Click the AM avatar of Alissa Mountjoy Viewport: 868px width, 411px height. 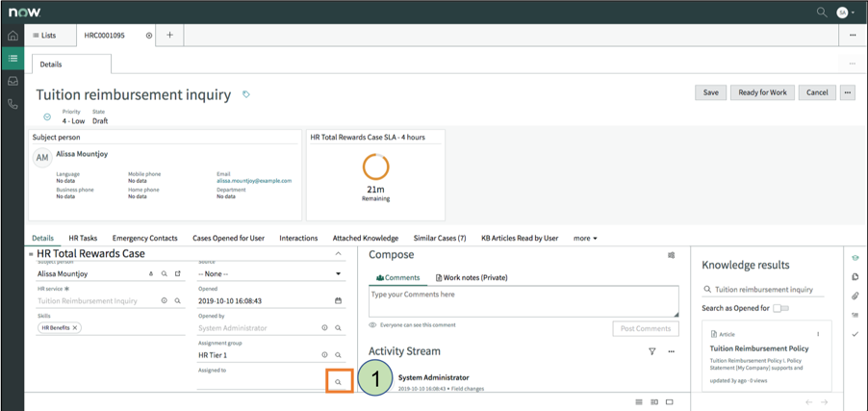click(42, 158)
